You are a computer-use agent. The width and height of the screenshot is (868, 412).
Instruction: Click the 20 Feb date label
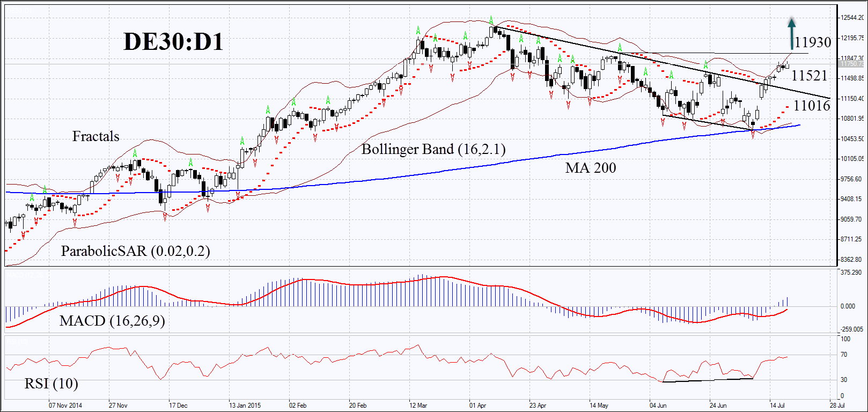358,406
